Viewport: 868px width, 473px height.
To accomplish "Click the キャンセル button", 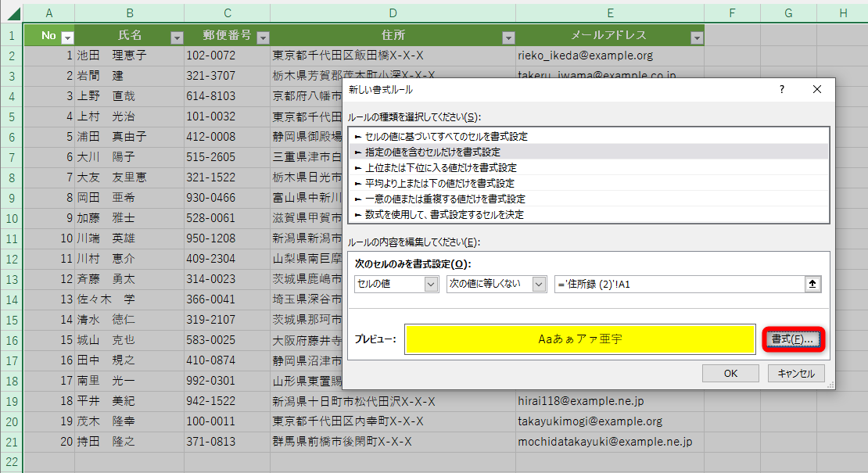I will point(798,373).
